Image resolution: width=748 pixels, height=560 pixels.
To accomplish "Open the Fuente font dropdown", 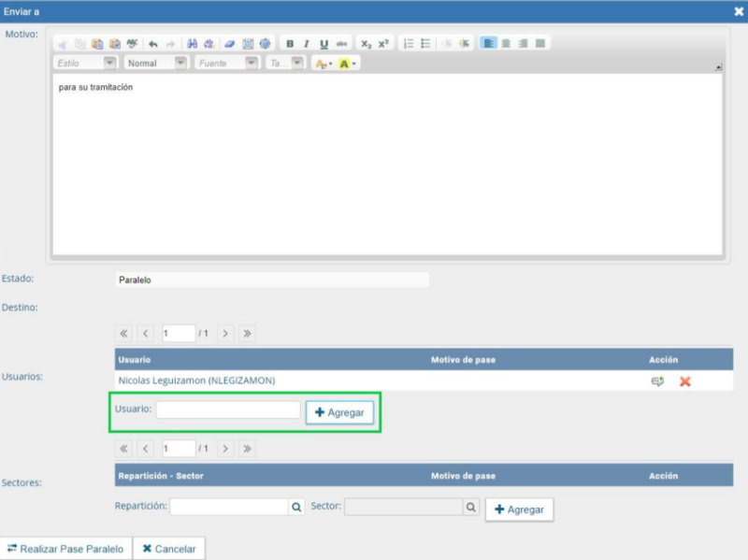I will coord(252,64).
